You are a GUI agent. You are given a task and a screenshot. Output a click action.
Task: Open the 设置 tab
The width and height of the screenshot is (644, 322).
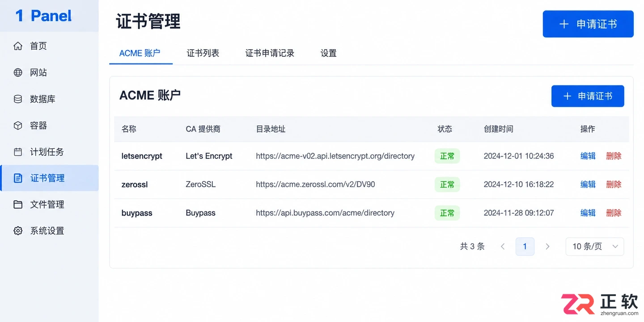328,53
